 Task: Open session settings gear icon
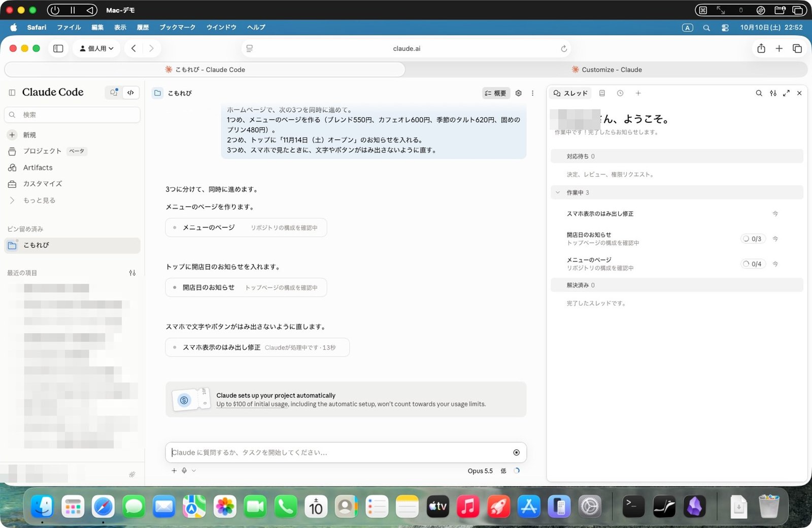518,93
